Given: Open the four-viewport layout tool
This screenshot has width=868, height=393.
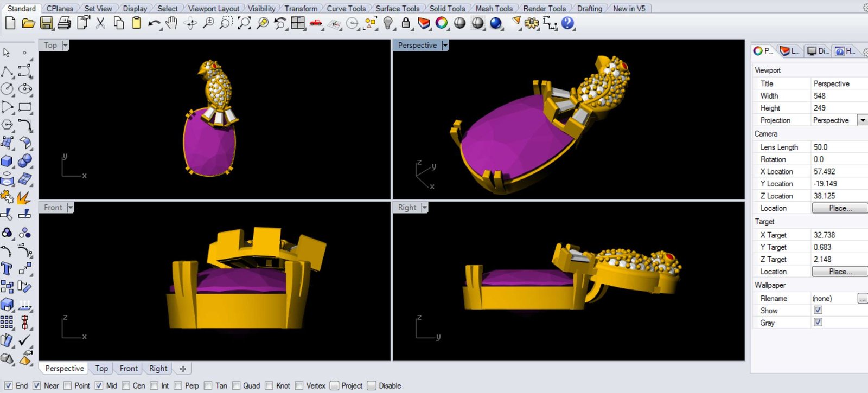Looking at the screenshot, I should point(298,23).
